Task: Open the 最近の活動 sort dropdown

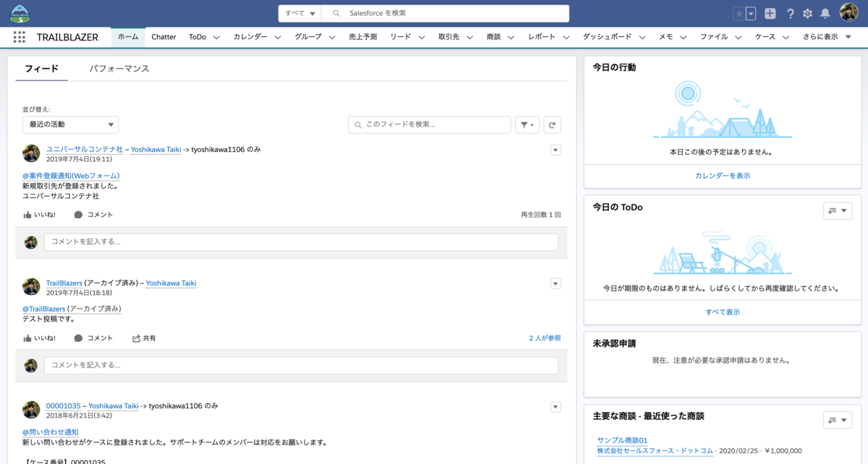Action: [69, 124]
